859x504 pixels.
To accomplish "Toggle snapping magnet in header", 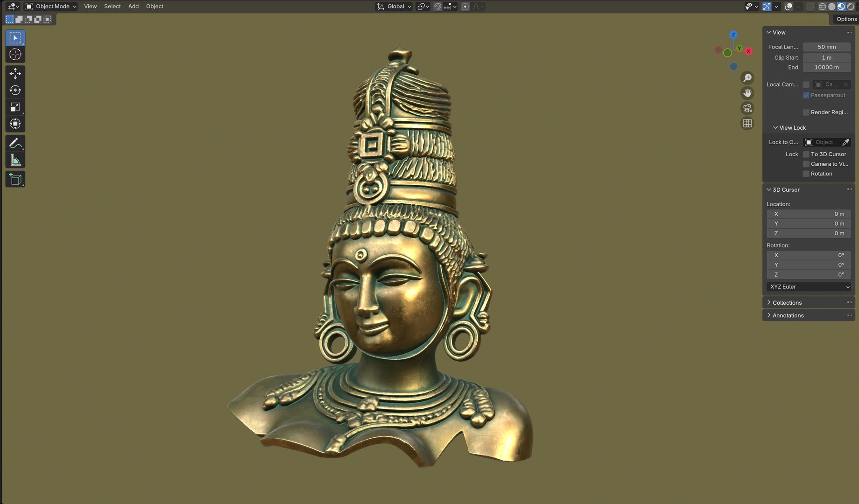I will [437, 7].
